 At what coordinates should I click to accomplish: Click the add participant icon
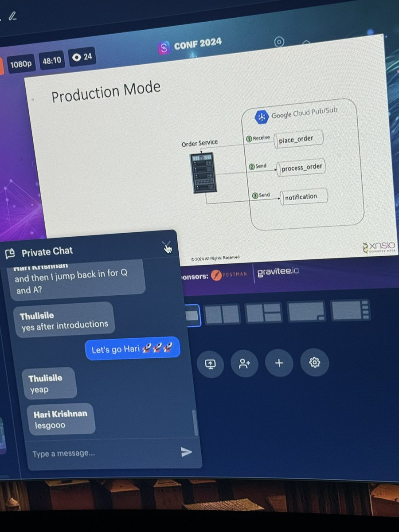point(245,363)
